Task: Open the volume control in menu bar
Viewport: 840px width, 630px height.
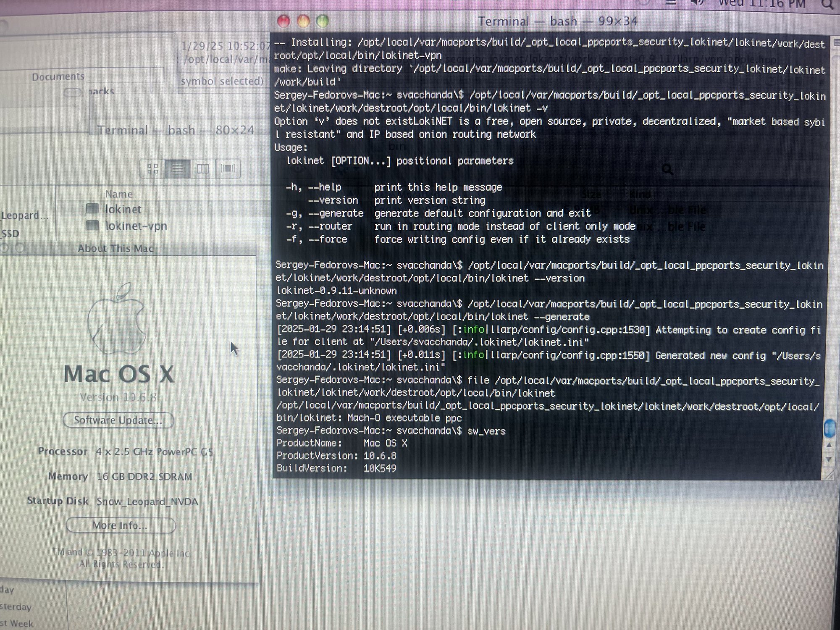Action: [697, 3]
